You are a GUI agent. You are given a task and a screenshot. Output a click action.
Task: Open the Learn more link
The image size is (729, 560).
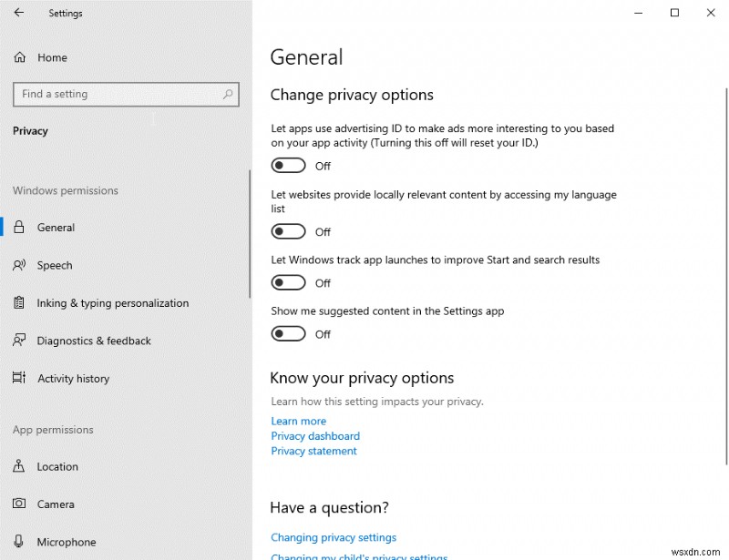[x=298, y=421]
